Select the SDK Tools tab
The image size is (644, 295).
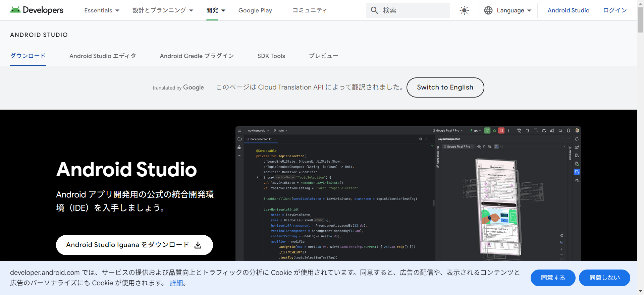pyautogui.click(x=271, y=56)
